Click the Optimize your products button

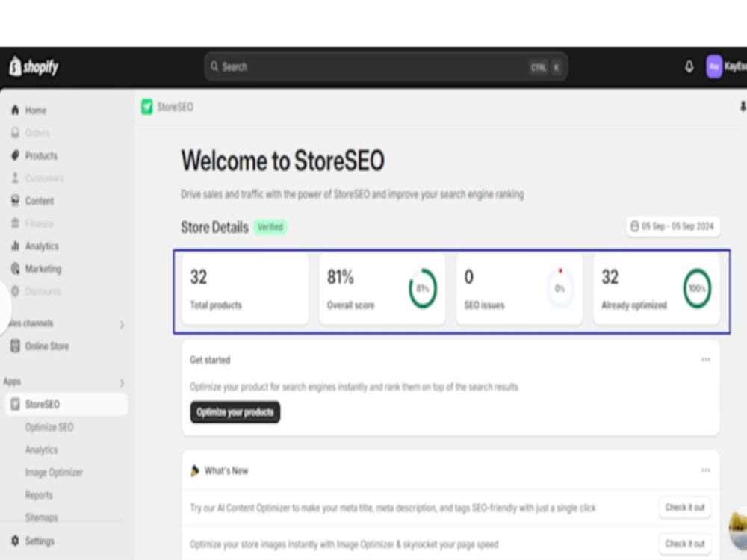coord(235,412)
